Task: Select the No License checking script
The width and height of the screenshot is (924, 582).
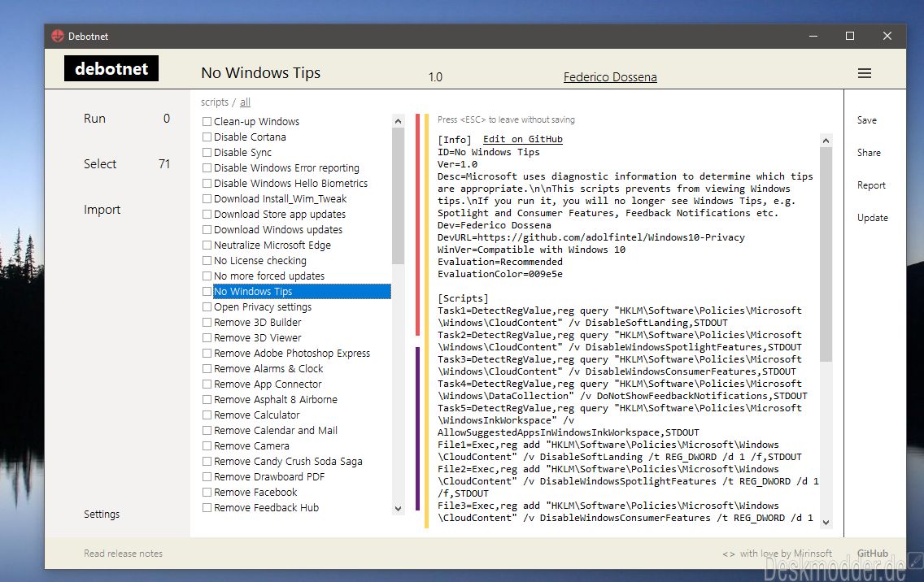Action: [260, 260]
